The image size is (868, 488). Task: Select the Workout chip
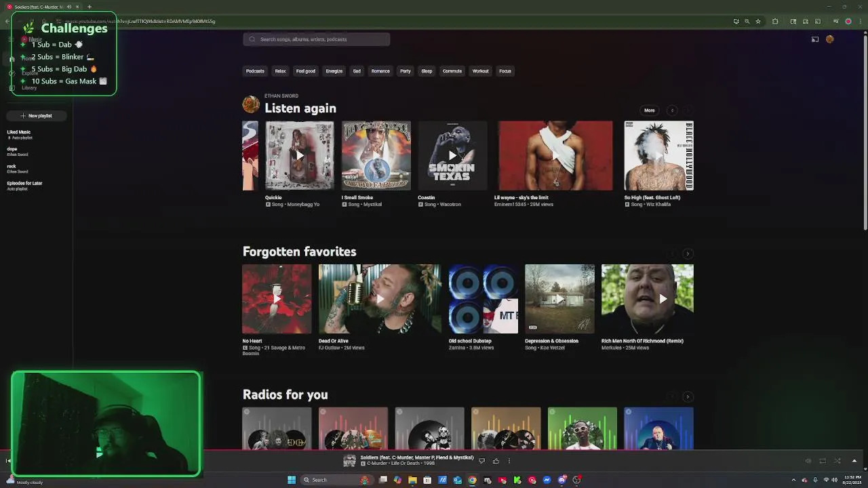click(481, 71)
